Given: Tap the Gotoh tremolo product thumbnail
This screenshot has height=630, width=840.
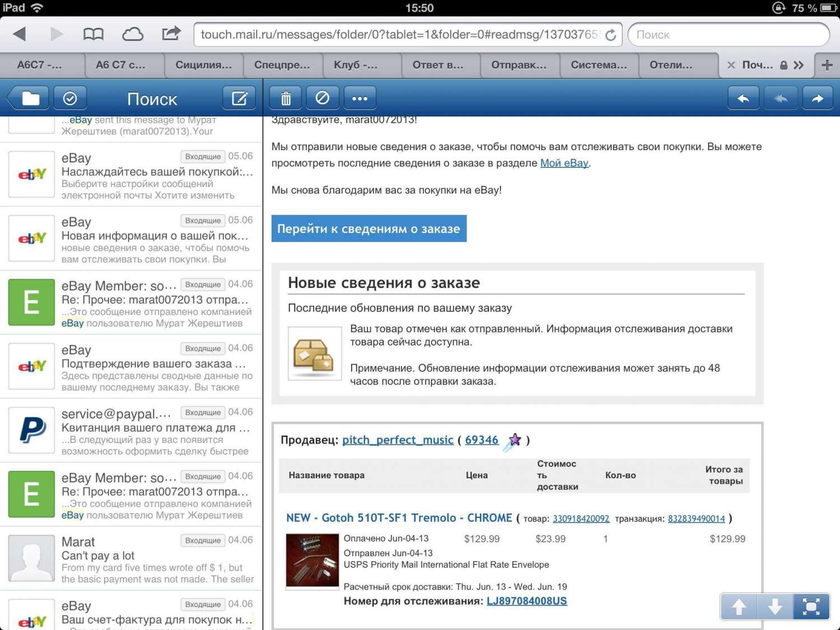Looking at the screenshot, I should point(312,561).
